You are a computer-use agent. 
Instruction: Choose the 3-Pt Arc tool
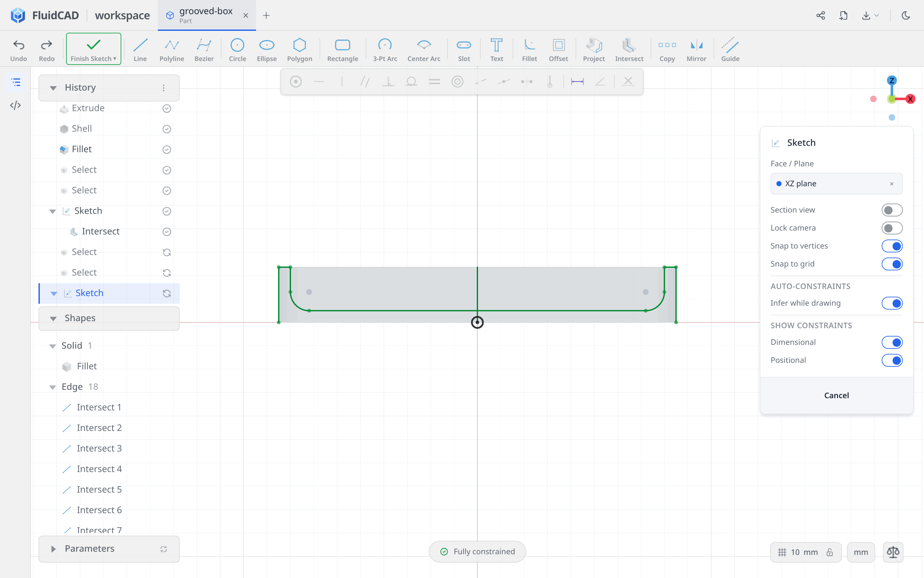pyautogui.click(x=385, y=50)
